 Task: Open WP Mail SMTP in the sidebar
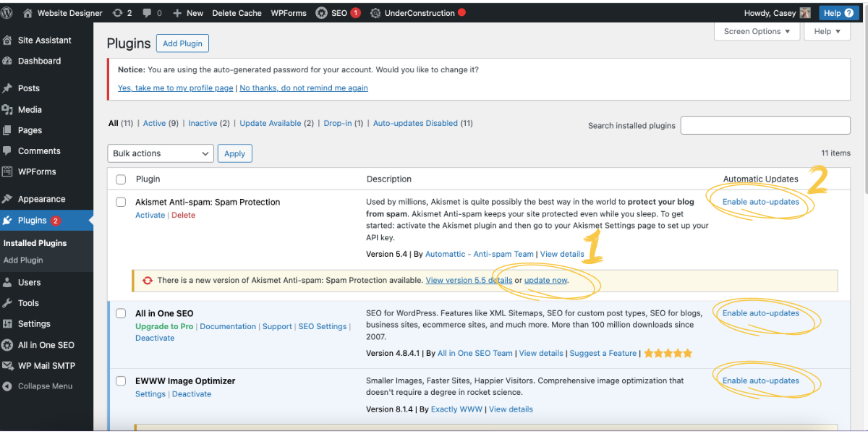(x=46, y=366)
